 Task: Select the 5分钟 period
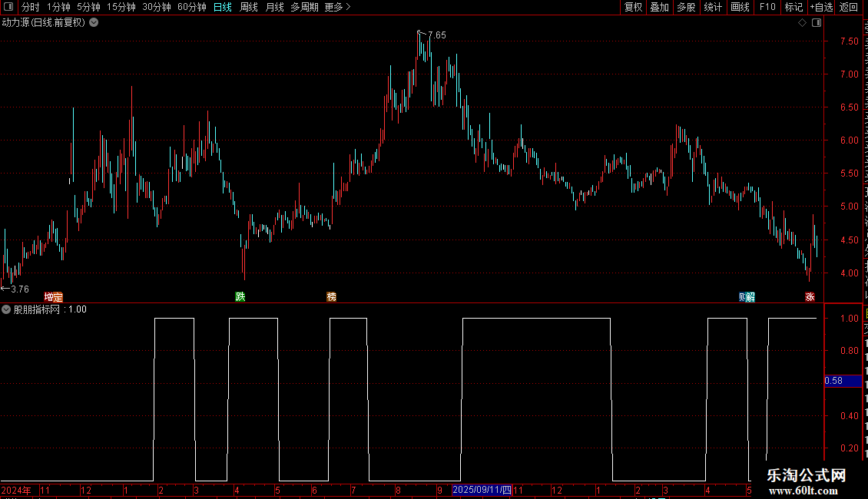click(x=88, y=7)
